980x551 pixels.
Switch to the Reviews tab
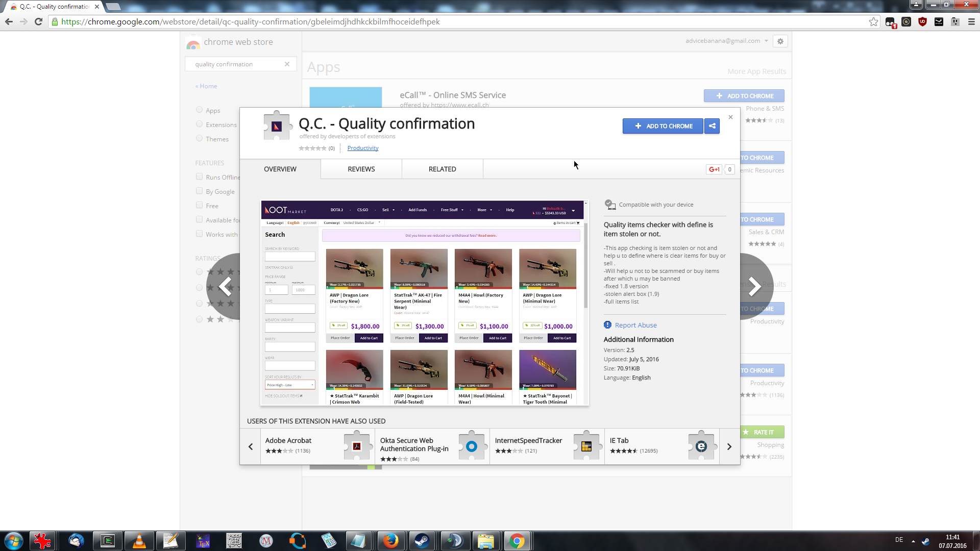(x=361, y=169)
